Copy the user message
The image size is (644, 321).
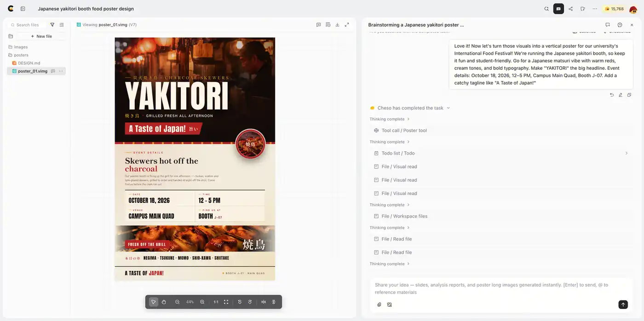click(x=629, y=95)
